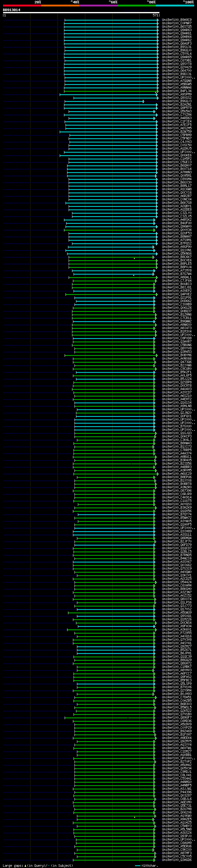Select hit label UniRef100_Q5G5A3
The image size is (197, 868).
click(x=176, y=111)
